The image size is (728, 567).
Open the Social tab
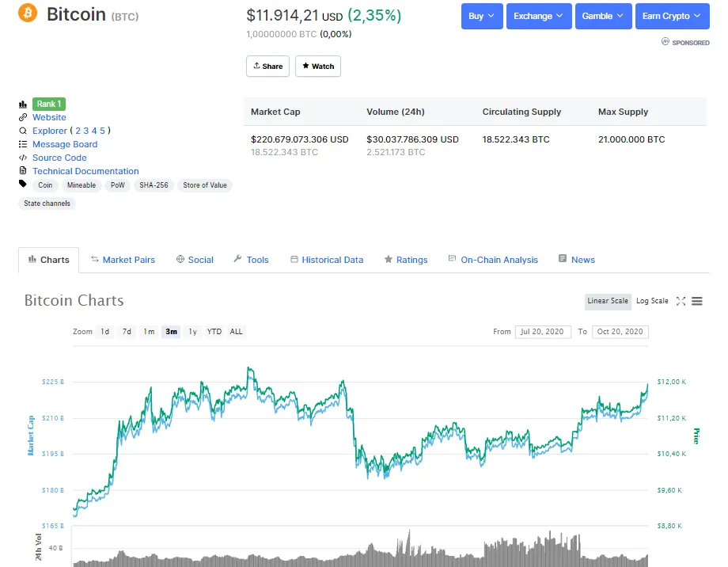pos(195,260)
